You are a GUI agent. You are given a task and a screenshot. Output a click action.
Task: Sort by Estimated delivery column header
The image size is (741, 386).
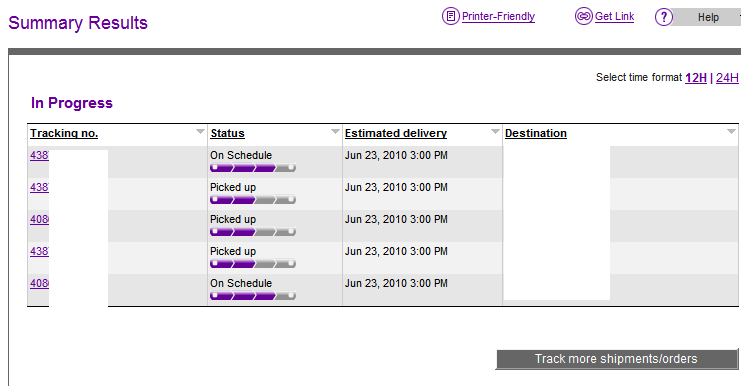coord(396,133)
